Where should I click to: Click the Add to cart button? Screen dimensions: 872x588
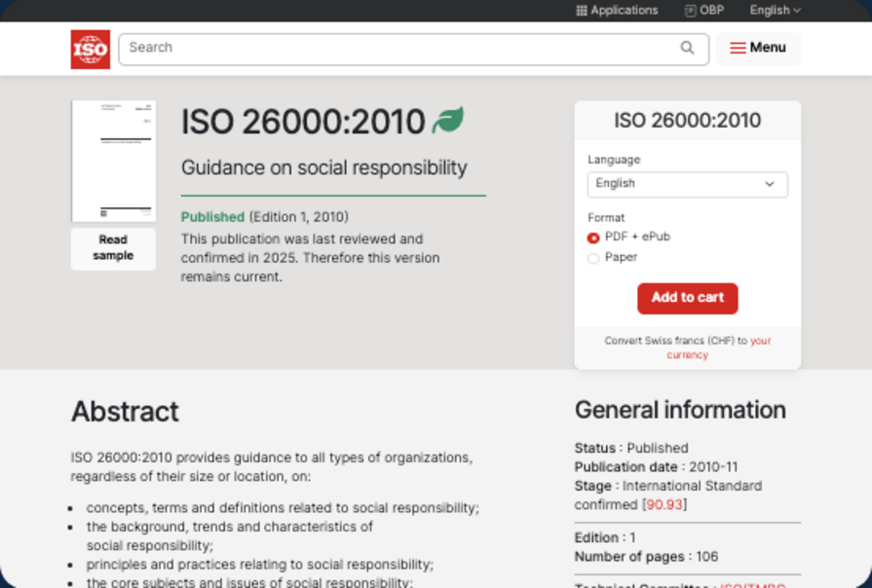(x=687, y=299)
